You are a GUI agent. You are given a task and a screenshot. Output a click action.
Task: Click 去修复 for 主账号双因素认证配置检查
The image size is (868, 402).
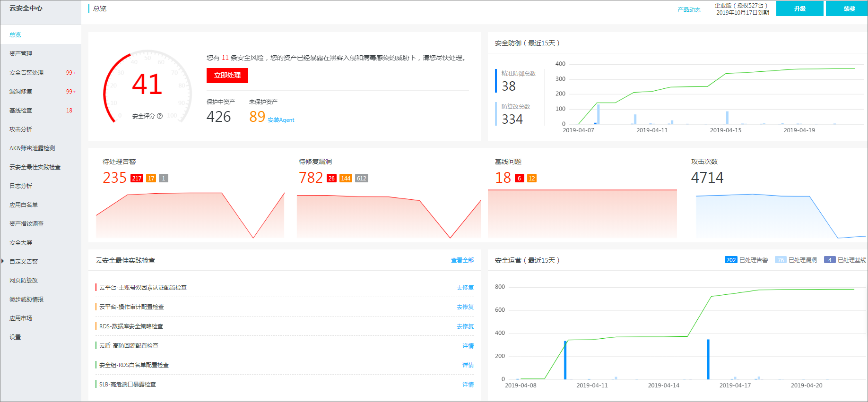pyautogui.click(x=465, y=287)
